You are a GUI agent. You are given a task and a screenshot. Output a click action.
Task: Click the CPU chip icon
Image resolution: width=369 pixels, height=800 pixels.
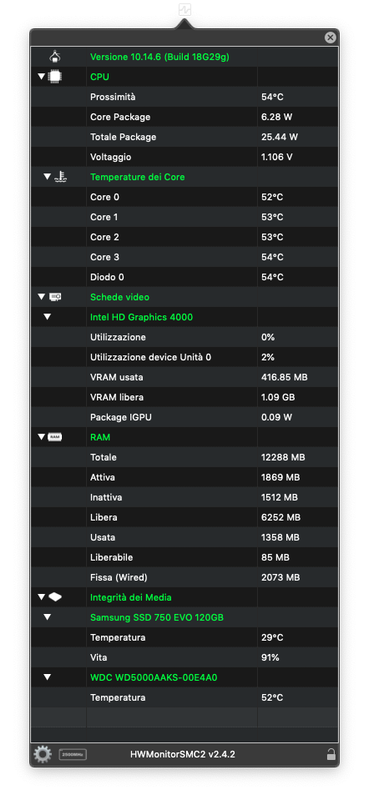click(x=55, y=77)
